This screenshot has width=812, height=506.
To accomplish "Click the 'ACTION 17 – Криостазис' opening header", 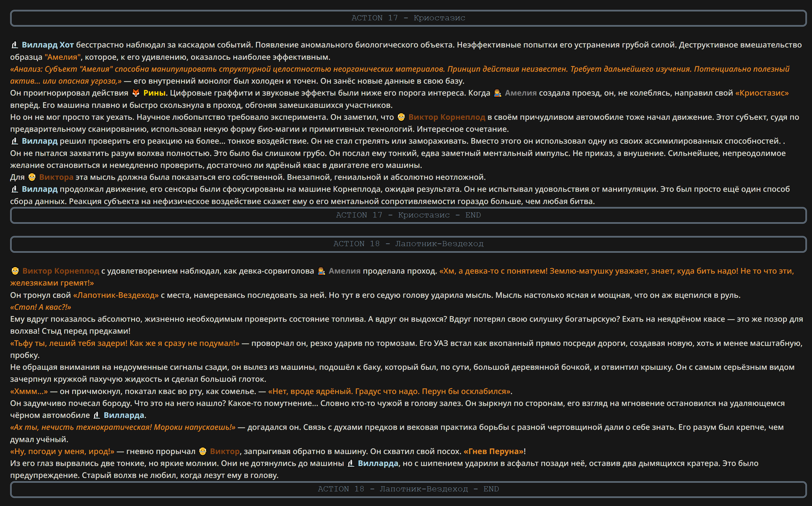I will [x=408, y=18].
